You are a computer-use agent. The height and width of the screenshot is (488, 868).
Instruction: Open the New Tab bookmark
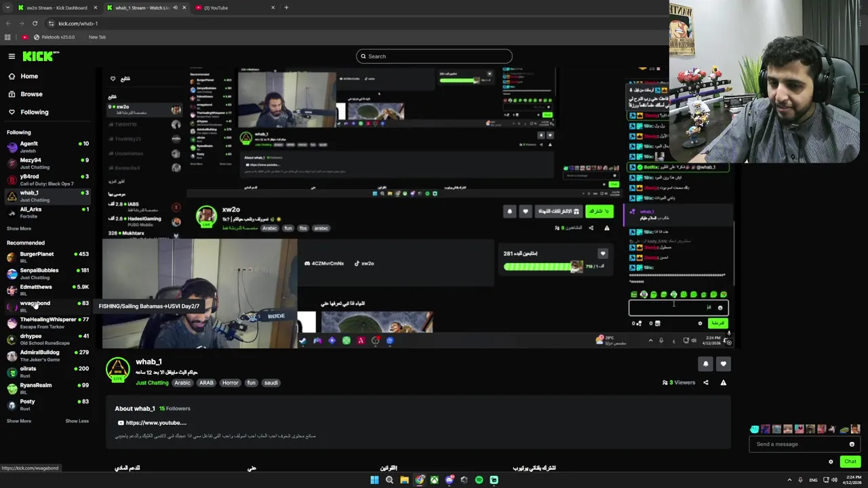coord(97,37)
